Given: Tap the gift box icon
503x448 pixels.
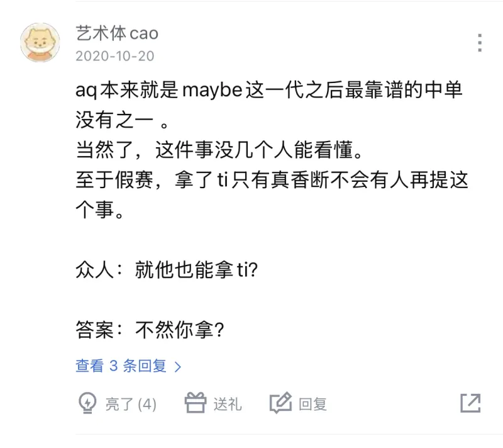Looking at the screenshot, I should (196, 403).
